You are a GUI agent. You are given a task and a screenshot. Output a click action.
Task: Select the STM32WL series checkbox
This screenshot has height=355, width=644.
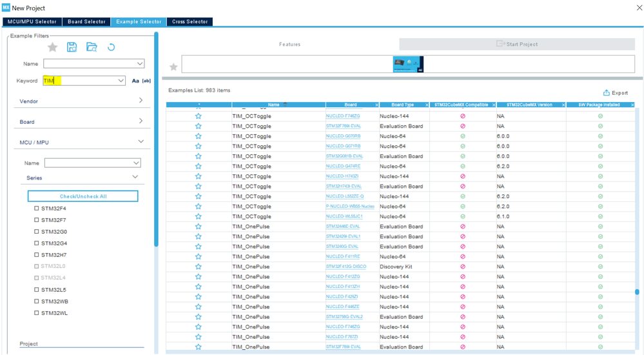tap(37, 312)
